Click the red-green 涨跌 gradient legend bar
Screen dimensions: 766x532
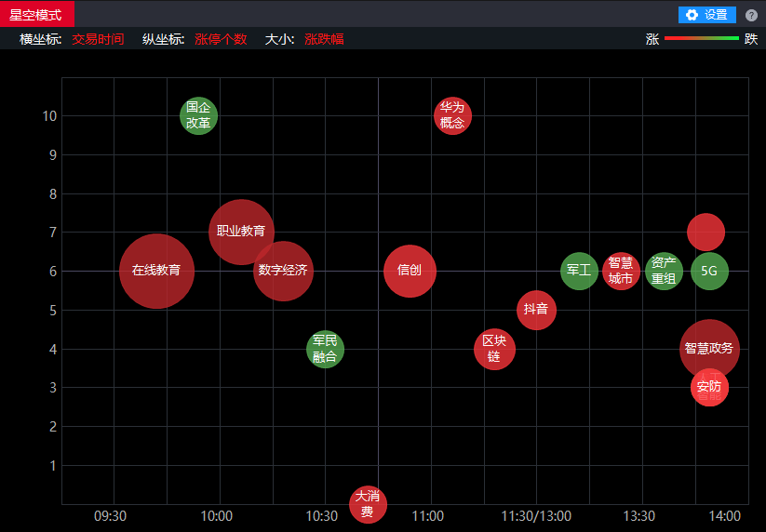pyautogui.click(x=701, y=39)
